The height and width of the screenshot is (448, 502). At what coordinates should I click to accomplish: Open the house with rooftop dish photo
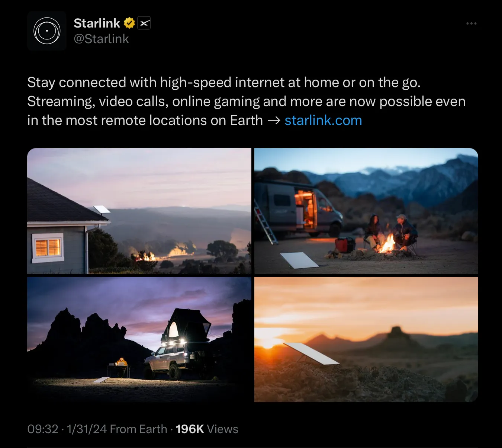tap(139, 211)
